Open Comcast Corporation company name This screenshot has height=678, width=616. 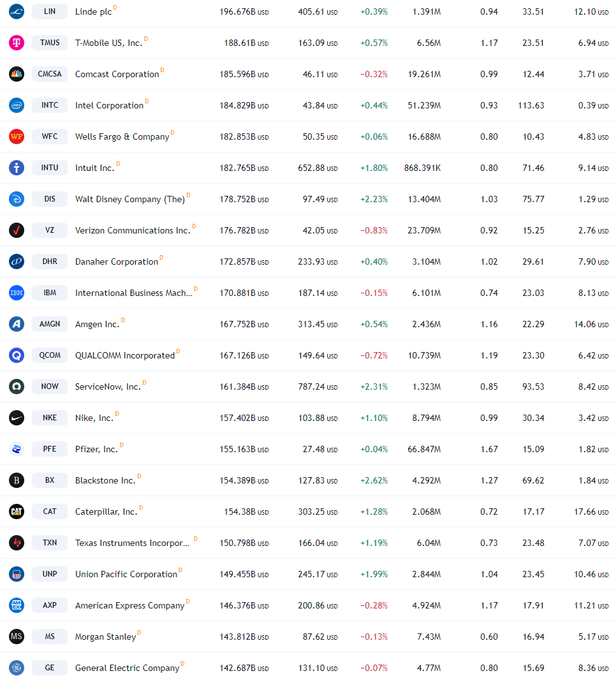[x=117, y=75]
